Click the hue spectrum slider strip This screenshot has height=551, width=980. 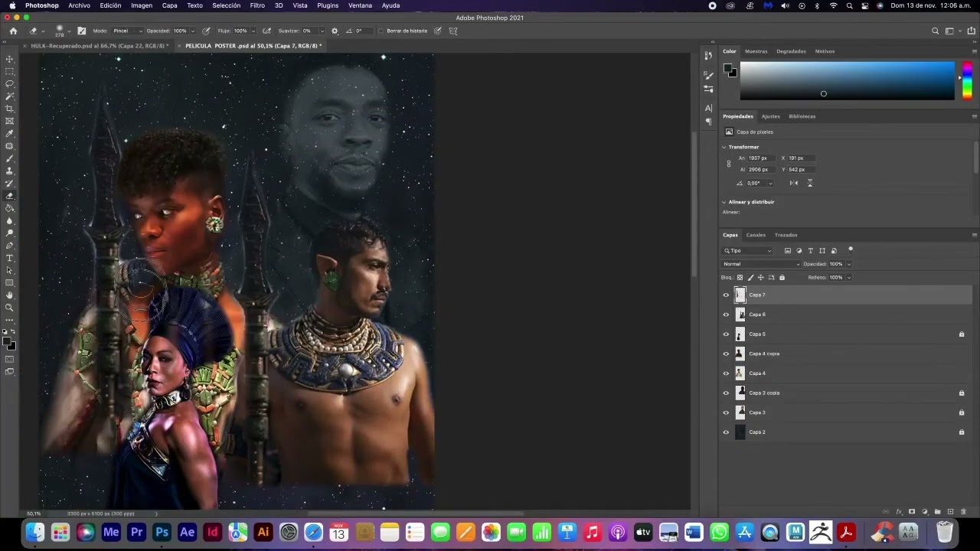click(x=966, y=80)
